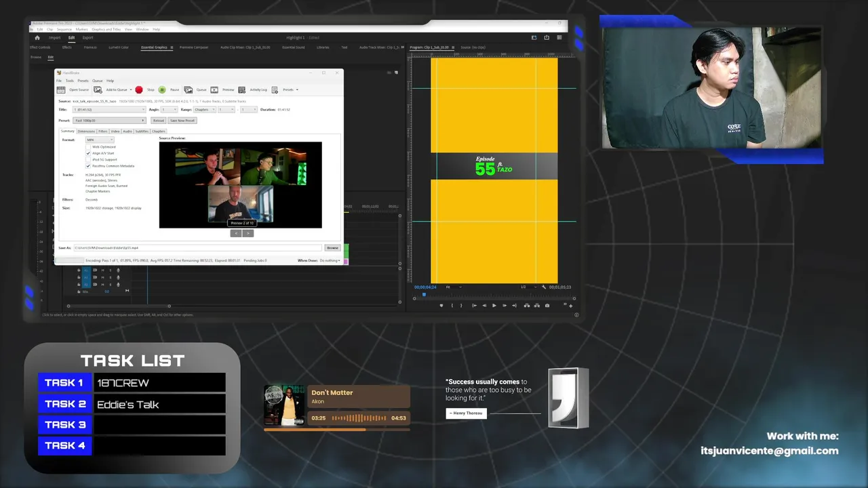Screen dimensions: 868x488
Task: Enable iPod 5G Support checkbox
Action: (x=88, y=159)
